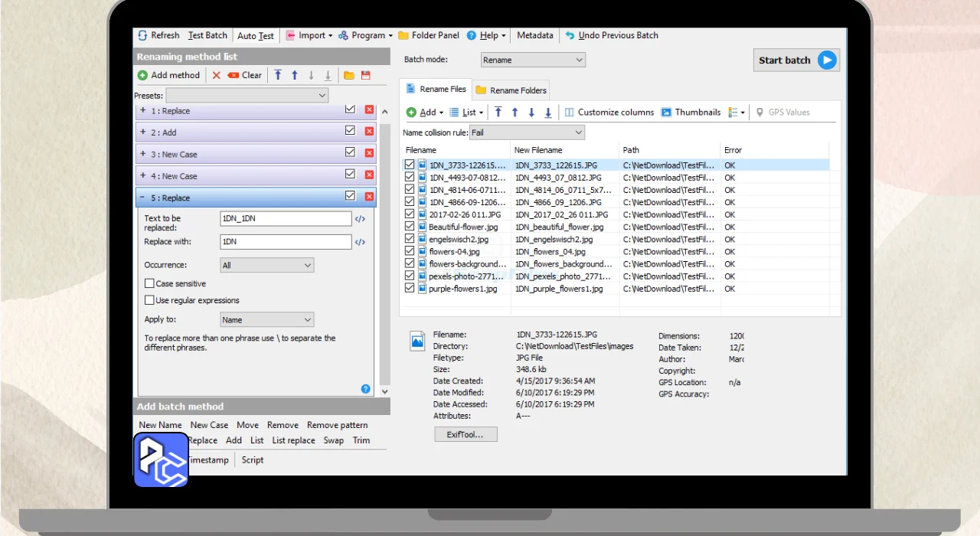Click the ExifTool... button
980x536 pixels.
tap(465, 434)
